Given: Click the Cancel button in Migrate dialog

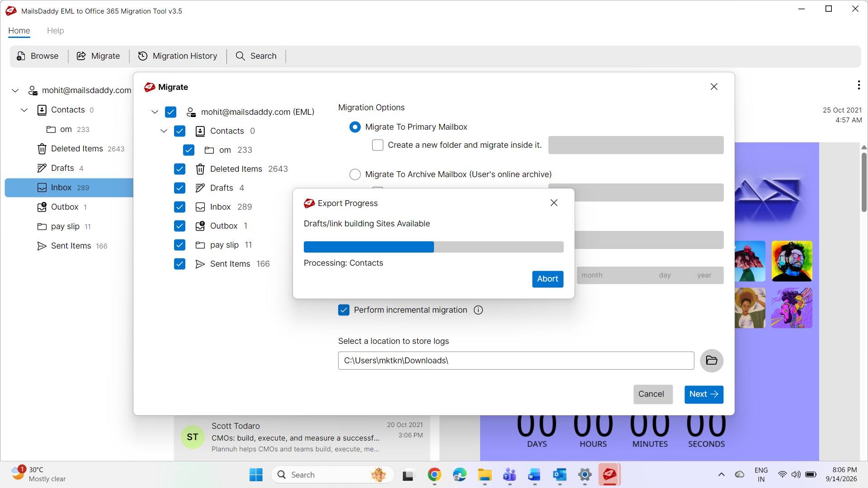Looking at the screenshot, I should coord(653,394).
